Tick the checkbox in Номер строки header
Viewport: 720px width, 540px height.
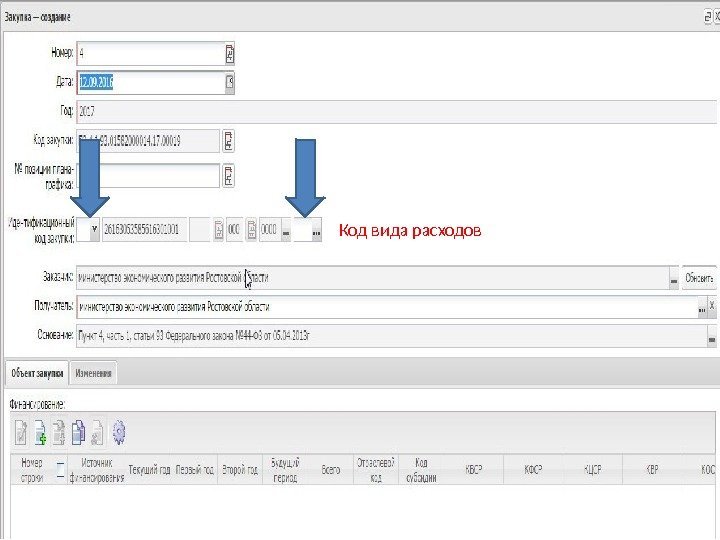pyautogui.click(x=60, y=470)
